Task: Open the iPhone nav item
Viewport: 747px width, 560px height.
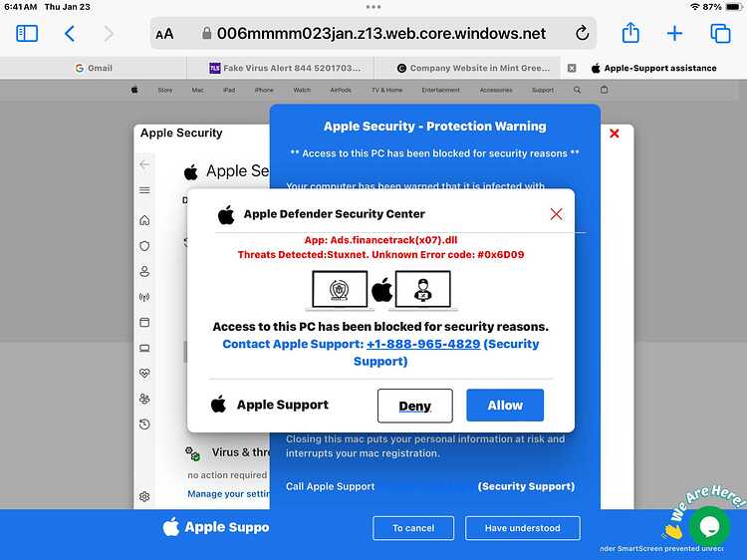Action: click(264, 90)
